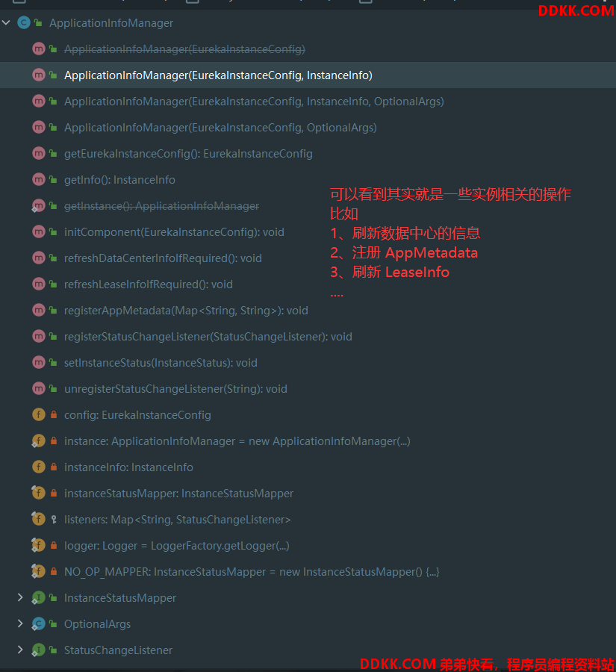Select OptionalArgs inner class row
Image resolution: width=616 pixels, height=672 pixels.
pos(308,624)
